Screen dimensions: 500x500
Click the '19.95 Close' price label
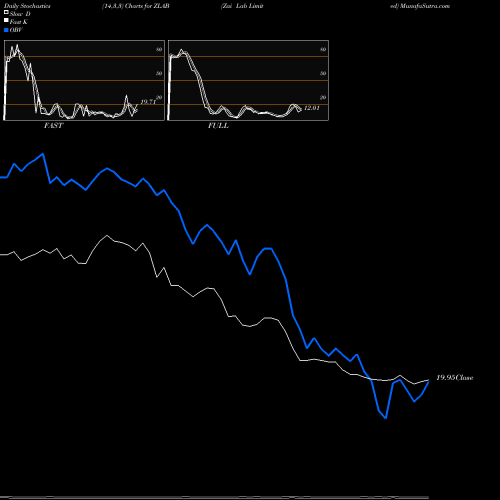click(455, 378)
